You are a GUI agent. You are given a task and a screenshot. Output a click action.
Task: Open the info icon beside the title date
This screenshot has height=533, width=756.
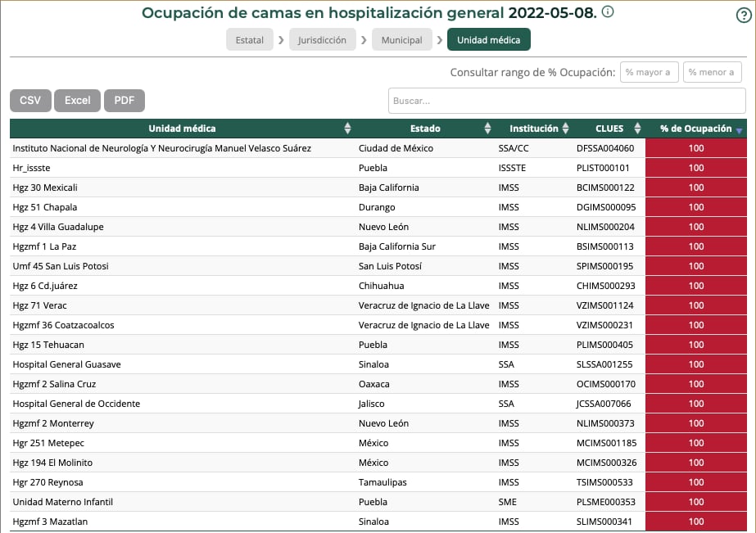pos(608,12)
